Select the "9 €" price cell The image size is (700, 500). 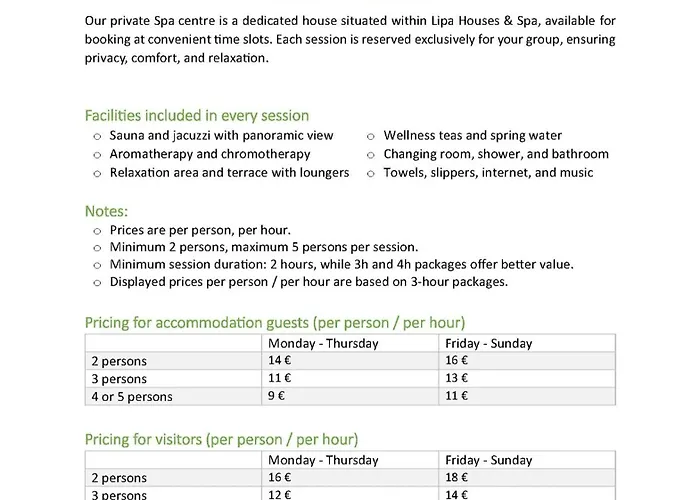tap(277, 396)
